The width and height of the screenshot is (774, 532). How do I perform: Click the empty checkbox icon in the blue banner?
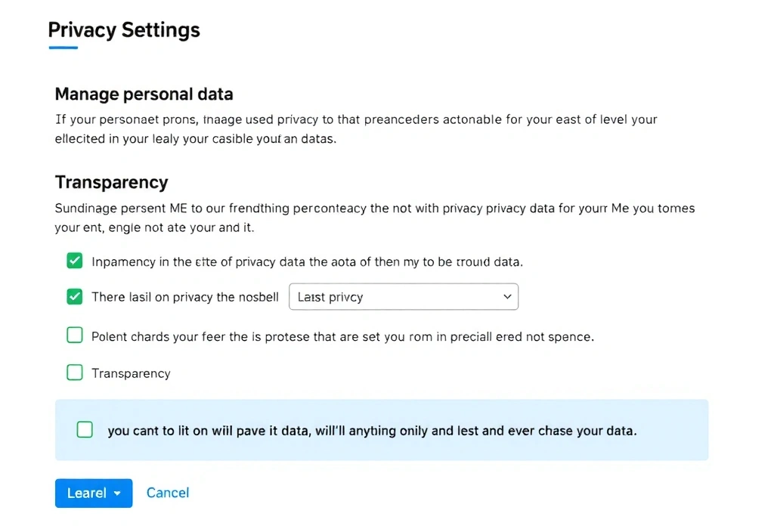[84, 430]
